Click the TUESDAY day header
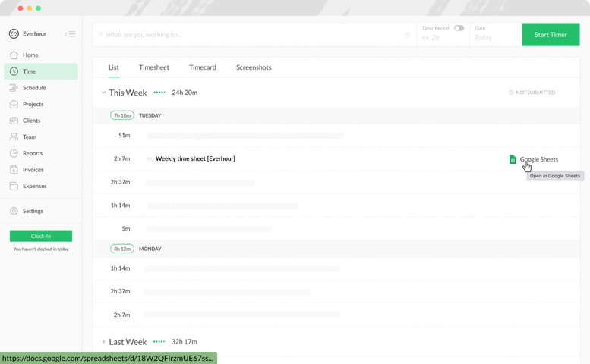 (150, 116)
